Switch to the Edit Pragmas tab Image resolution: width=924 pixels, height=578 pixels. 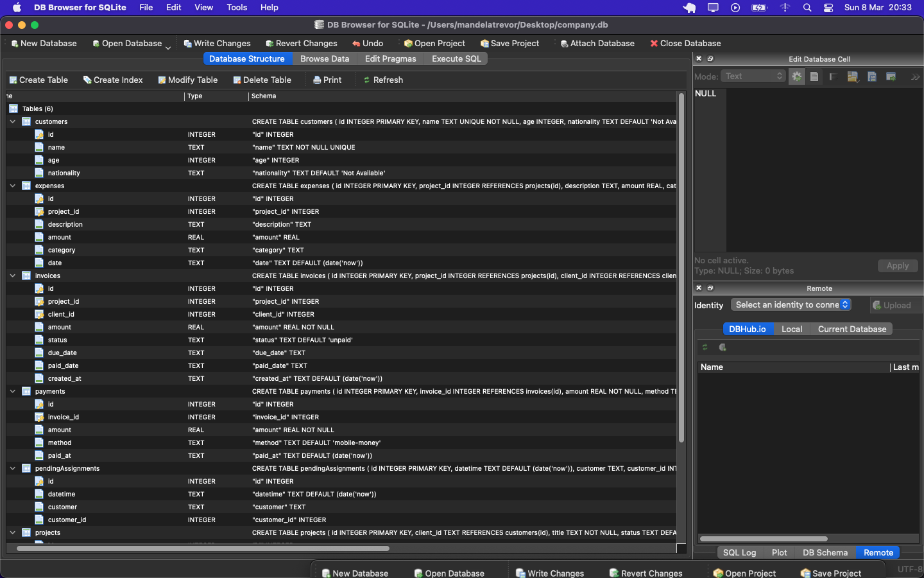[390, 58]
